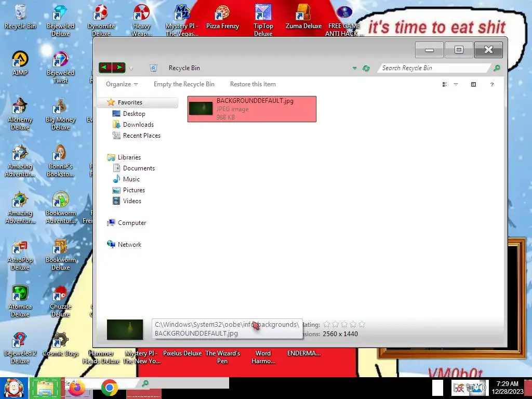Maximize the Recycle Bin window
Image resolution: width=532 pixels, height=399 pixels.
point(459,50)
